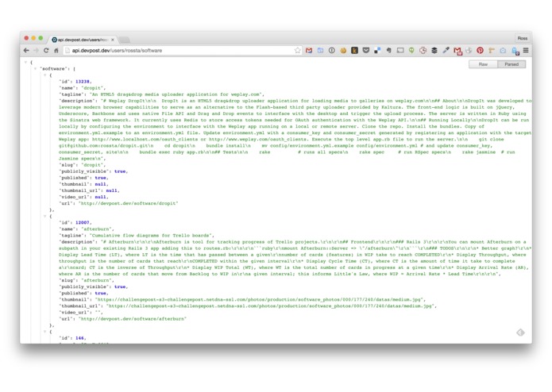Viewport: 552px width, 392px height.
Task: Click the red cross-shaped extension icon
Action: click(x=423, y=50)
